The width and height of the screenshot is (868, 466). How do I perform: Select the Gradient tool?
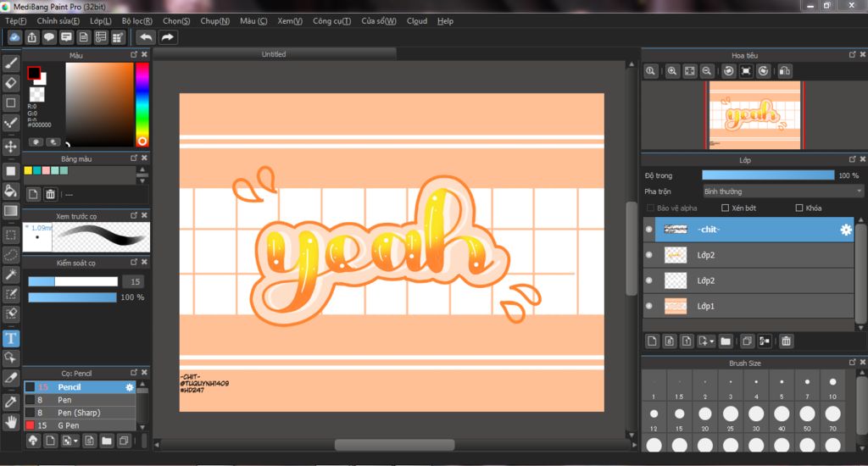point(10,211)
